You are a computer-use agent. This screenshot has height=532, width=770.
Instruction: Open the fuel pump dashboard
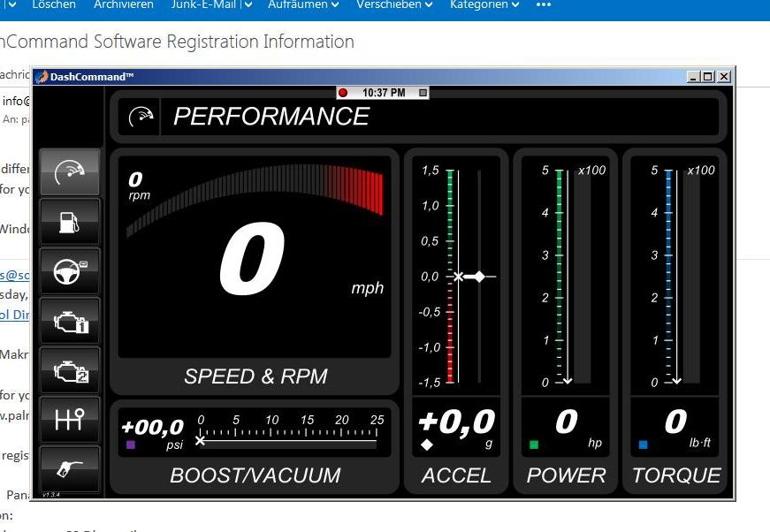point(70,222)
